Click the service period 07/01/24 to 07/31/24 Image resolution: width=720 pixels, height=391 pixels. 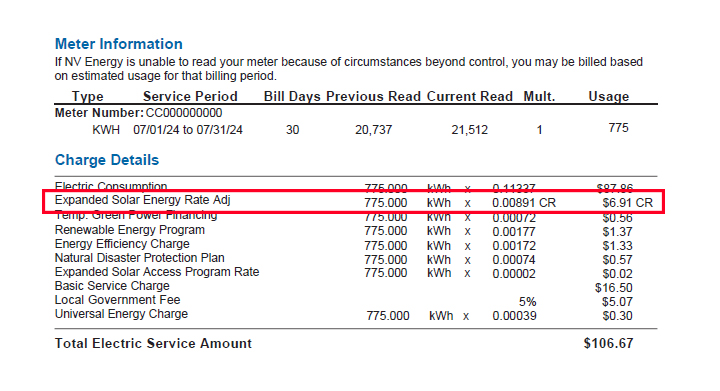pos(188,130)
